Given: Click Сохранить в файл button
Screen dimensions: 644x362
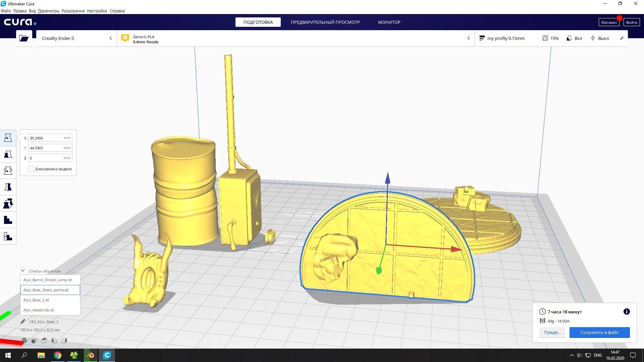Looking at the screenshot, I should point(599,332).
